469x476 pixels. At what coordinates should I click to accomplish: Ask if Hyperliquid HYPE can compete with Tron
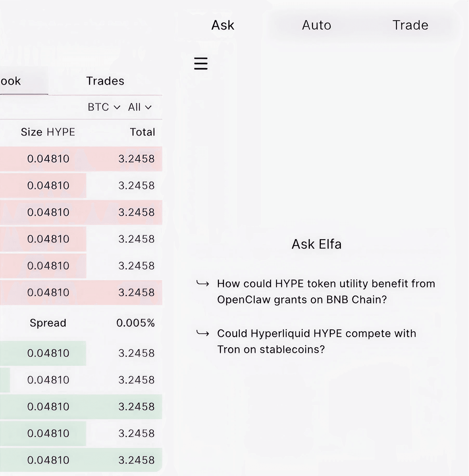pyautogui.click(x=317, y=341)
